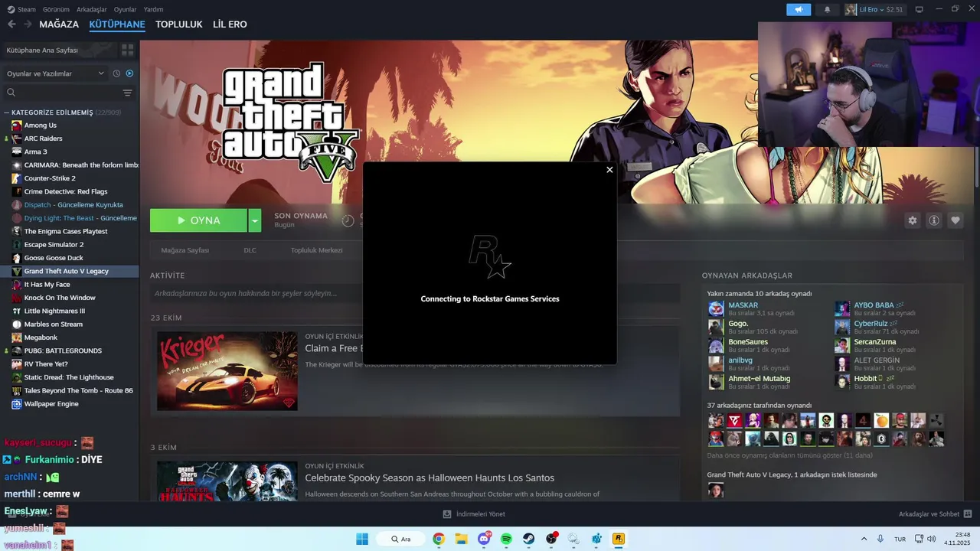Screen dimensions: 980x551
Task: Open Arkadaşlar ve Sohbet friends chat
Action: (x=935, y=514)
